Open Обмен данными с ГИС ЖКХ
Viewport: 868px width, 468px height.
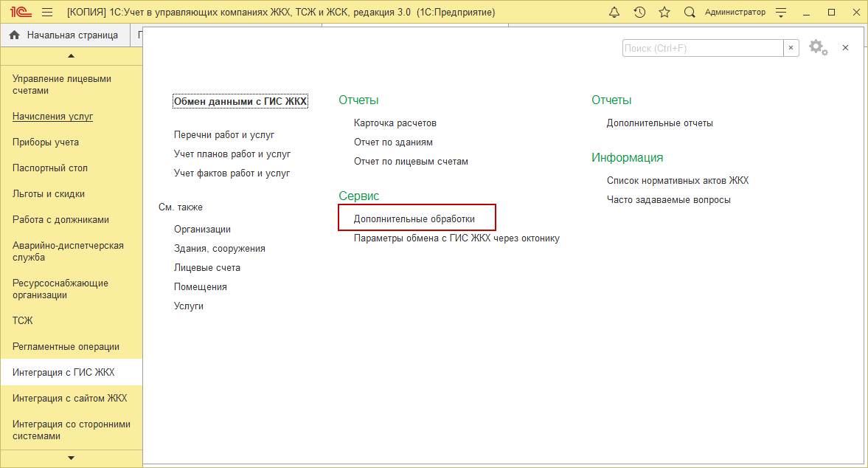[x=240, y=101]
